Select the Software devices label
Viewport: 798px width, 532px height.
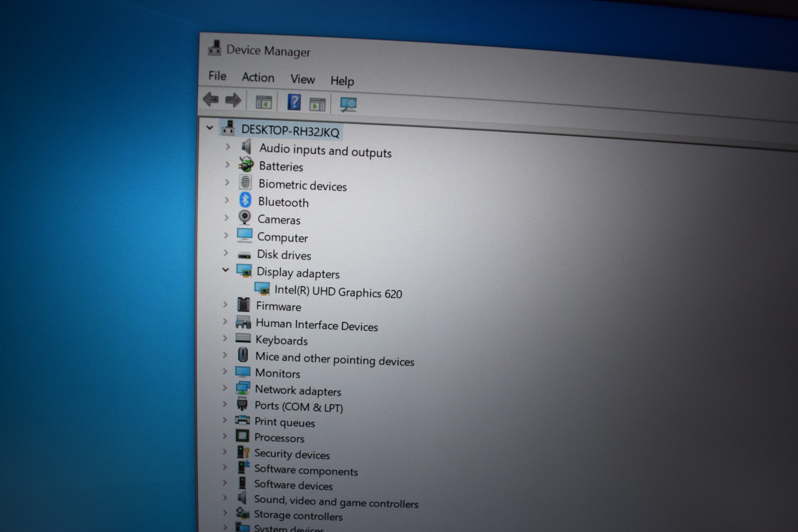(x=293, y=485)
